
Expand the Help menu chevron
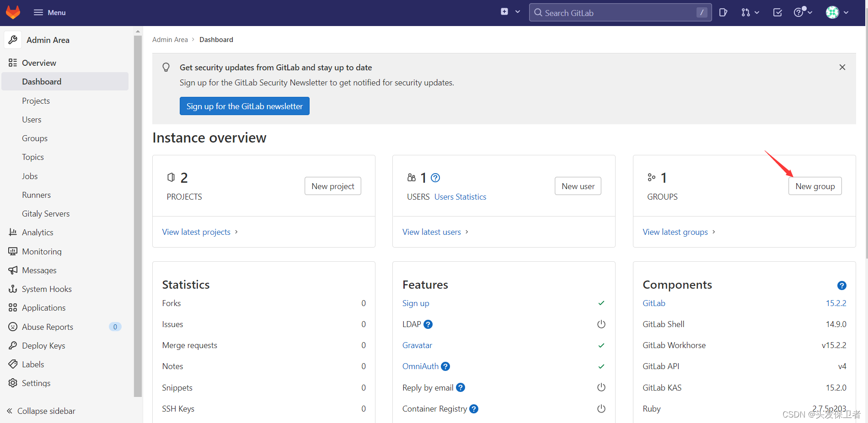[810, 13]
